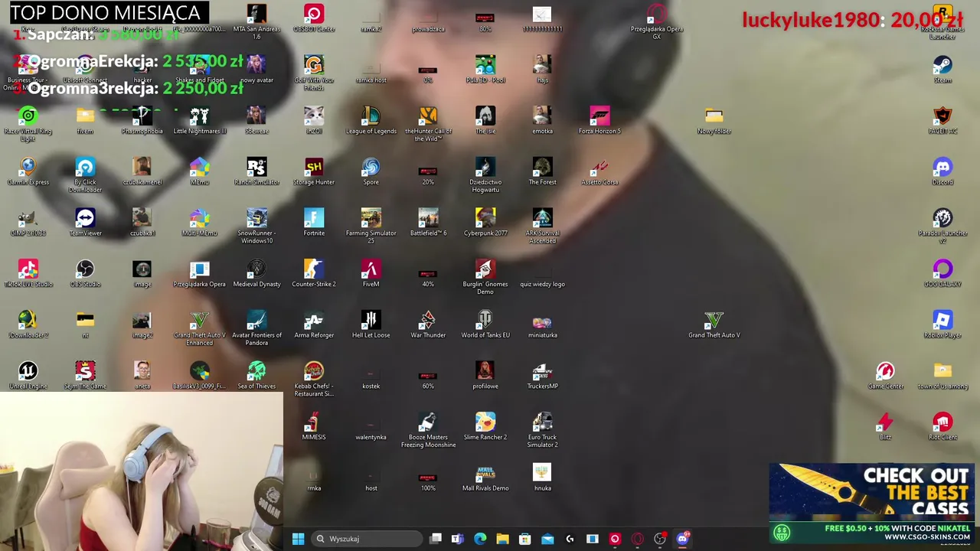Open Task View from the taskbar

(435, 539)
